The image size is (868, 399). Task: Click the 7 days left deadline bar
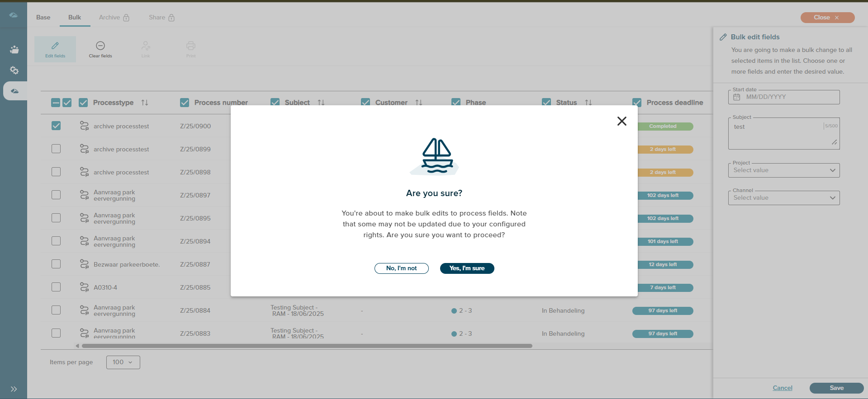tap(663, 288)
